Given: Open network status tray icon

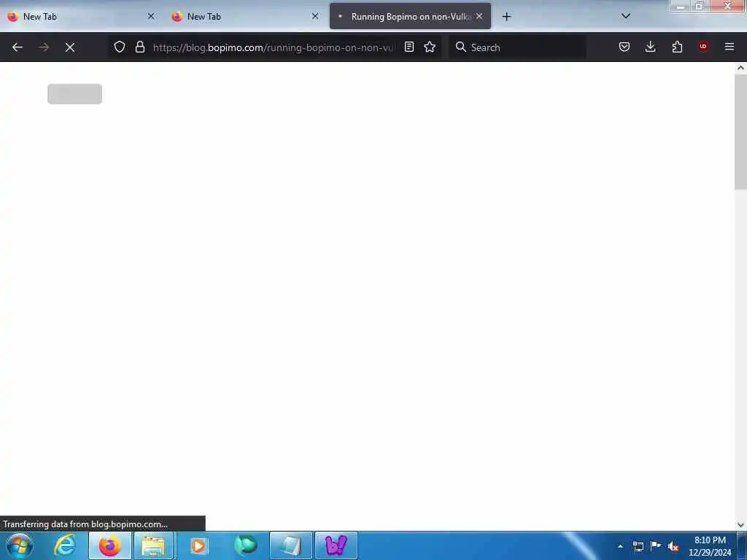Looking at the screenshot, I should 638,546.
